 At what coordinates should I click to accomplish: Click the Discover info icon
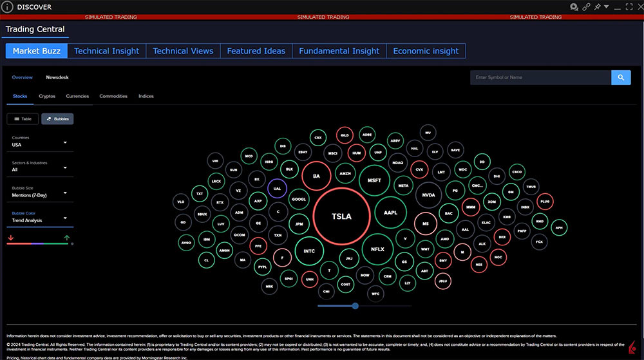pos(7,6)
